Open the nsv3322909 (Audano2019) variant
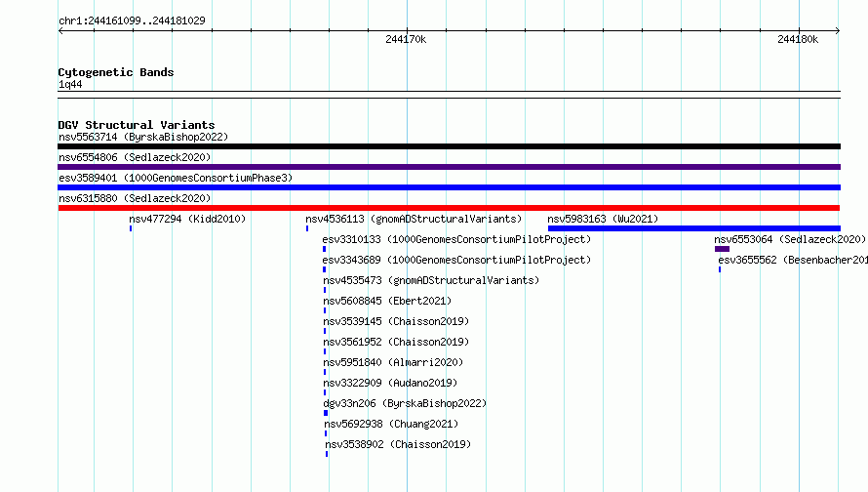868x492 pixels. 390,383
